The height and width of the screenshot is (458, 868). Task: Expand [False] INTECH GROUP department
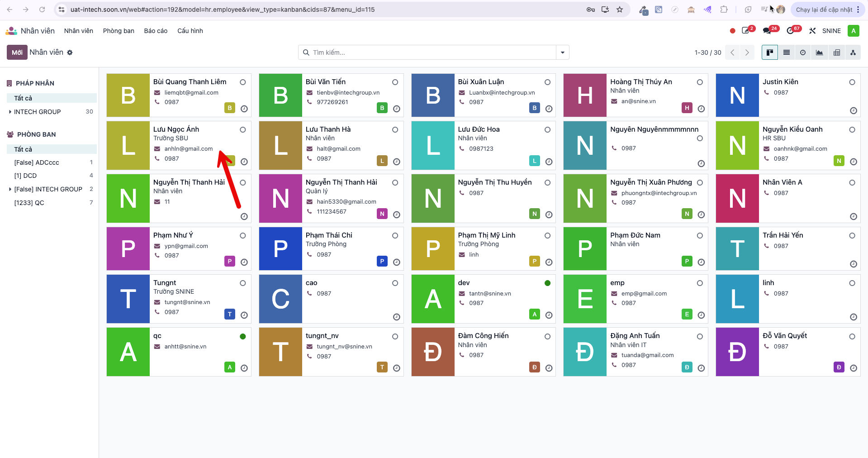(x=10, y=189)
